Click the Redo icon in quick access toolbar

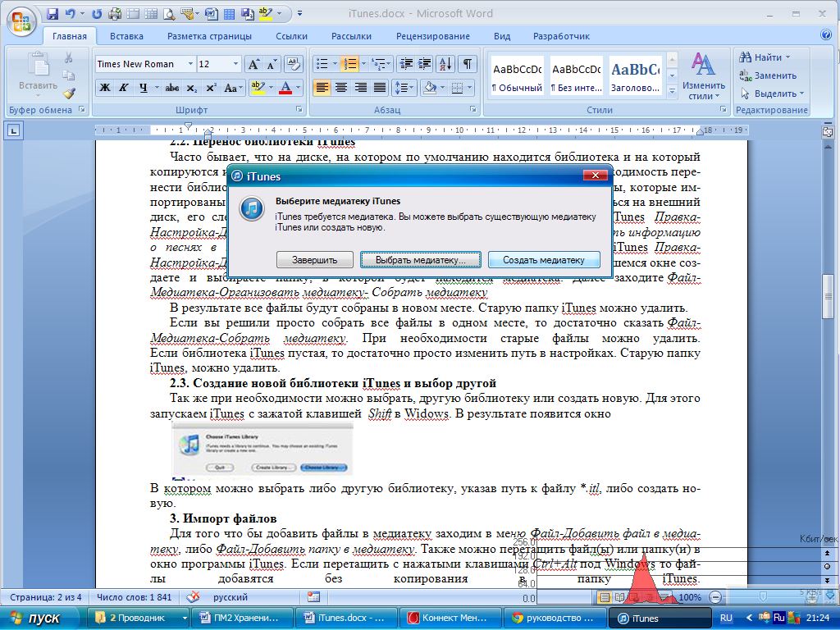(97, 14)
